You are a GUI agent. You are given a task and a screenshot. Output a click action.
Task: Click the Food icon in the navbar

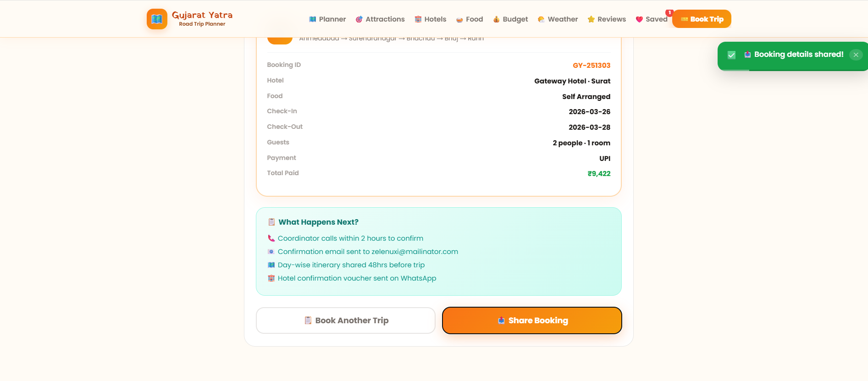[459, 19]
